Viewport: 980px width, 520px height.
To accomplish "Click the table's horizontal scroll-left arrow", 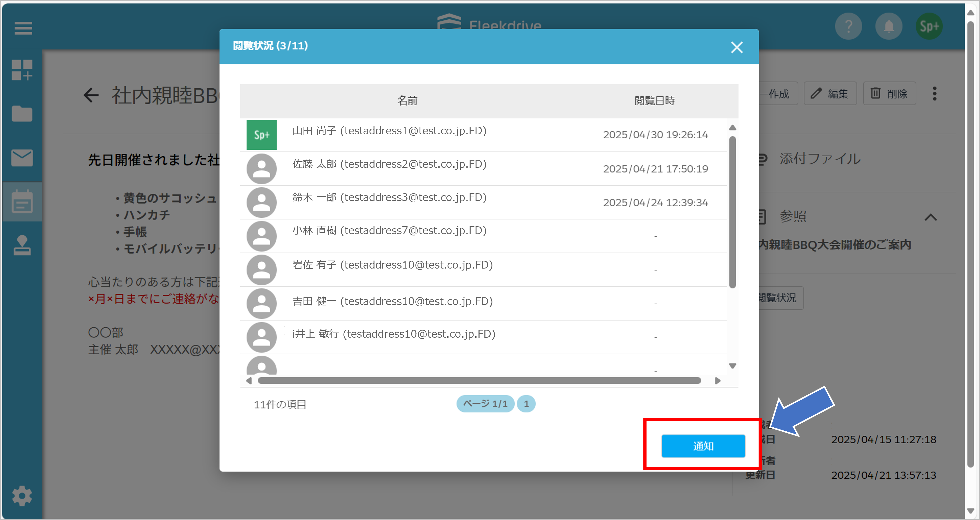I will (249, 381).
